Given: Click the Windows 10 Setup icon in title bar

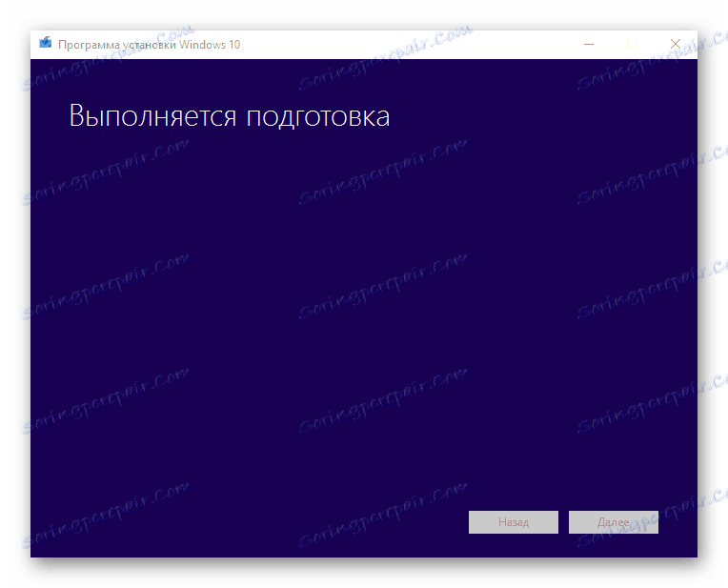Looking at the screenshot, I should pos(45,43).
